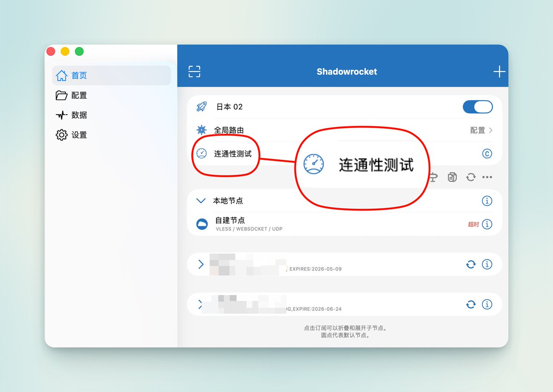Click the speedometer icon beside 连通性测试
Viewport: 553px width, 392px height.
coord(201,153)
